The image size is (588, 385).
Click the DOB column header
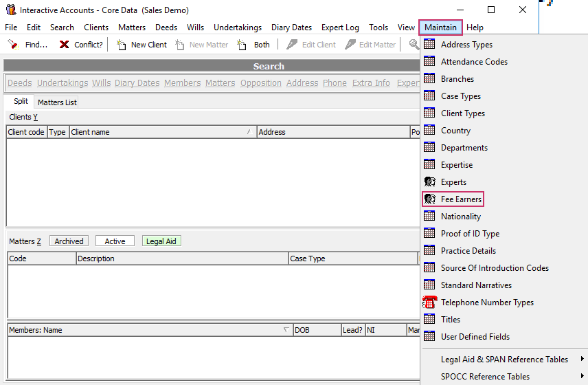pyautogui.click(x=317, y=330)
